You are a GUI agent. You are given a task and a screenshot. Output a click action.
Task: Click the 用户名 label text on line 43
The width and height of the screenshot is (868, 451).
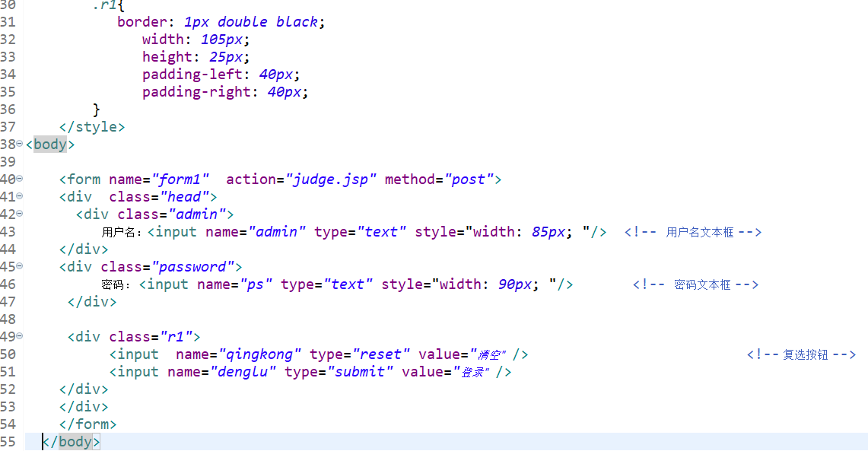(118, 233)
